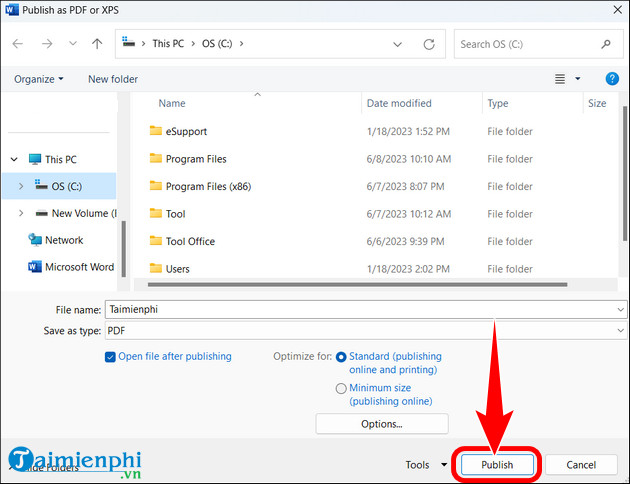This screenshot has height=484, width=630.
Task: Open the Options... dialog
Action: click(382, 424)
